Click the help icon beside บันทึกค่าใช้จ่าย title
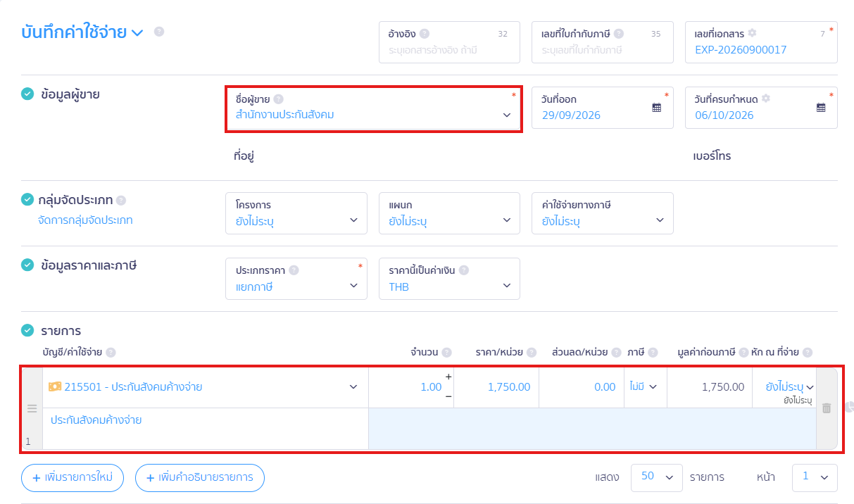The image size is (854, 504). 159,32
